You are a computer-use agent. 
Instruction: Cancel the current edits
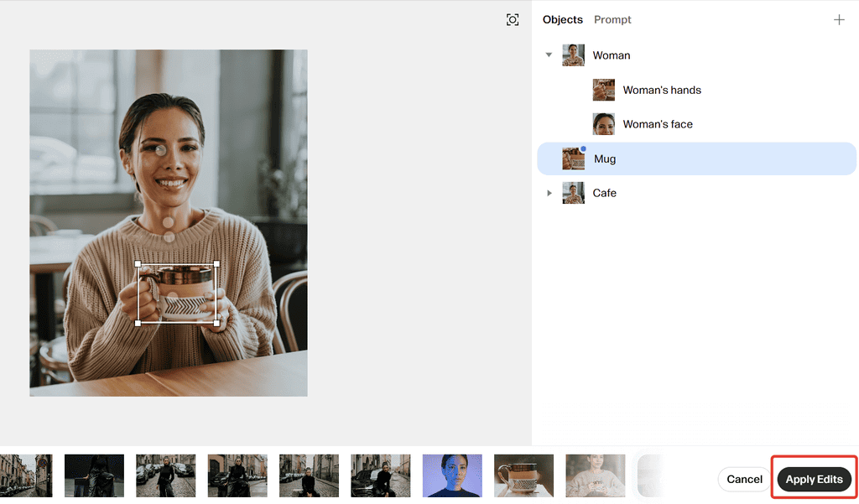click(744, 480)
